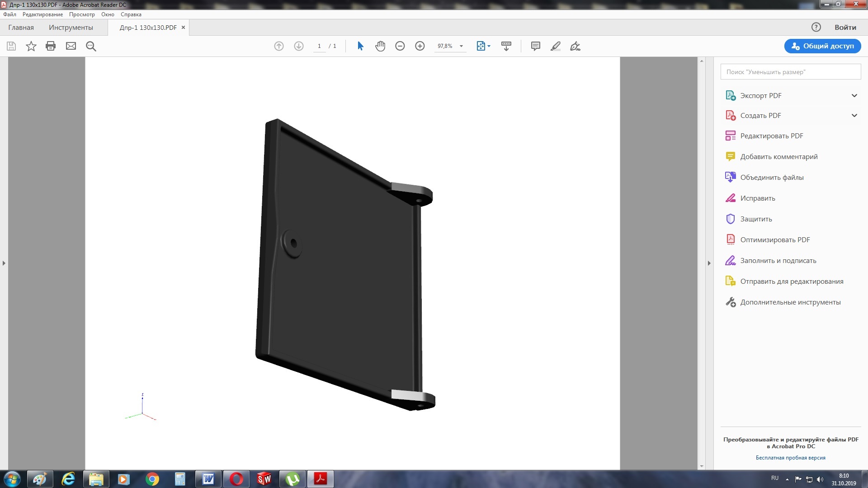Select the highlighter pen tool
Screen dimensions: 868x488
tap(556, 46)
